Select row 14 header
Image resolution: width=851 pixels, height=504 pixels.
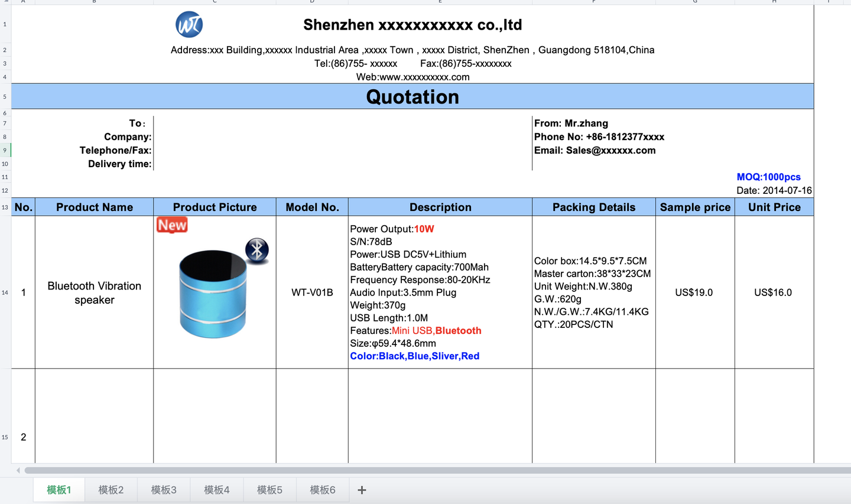[5, 292]
